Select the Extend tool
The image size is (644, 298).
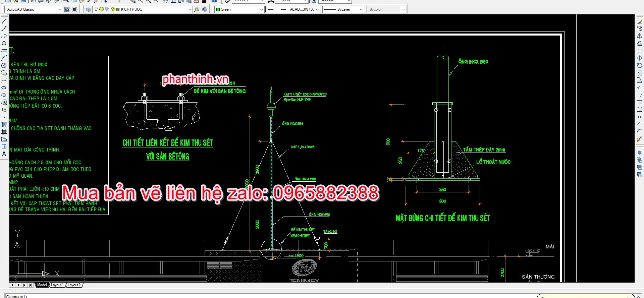(640, 95)
